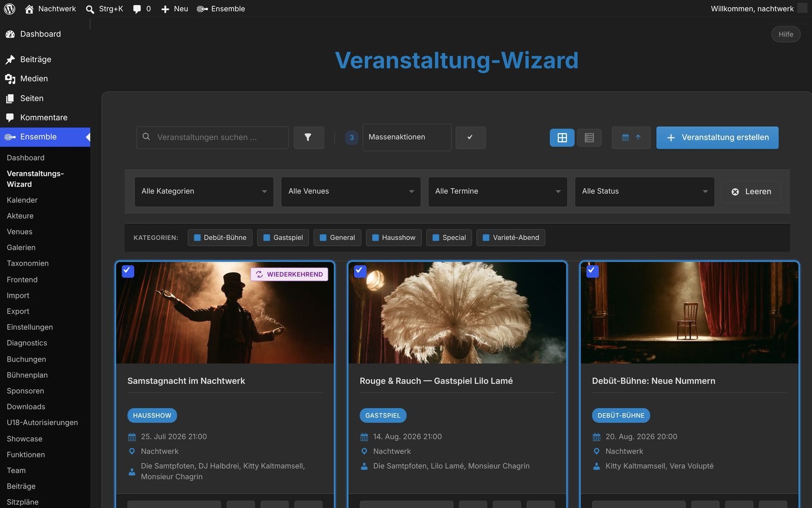
Task: Click the Medien icon in sidebar
Action: [x=10, y=79]
